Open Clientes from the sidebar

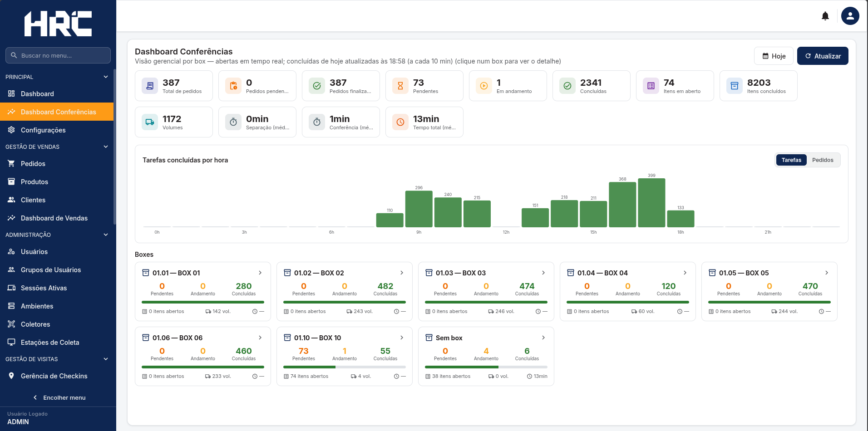[x=57, y=200]
